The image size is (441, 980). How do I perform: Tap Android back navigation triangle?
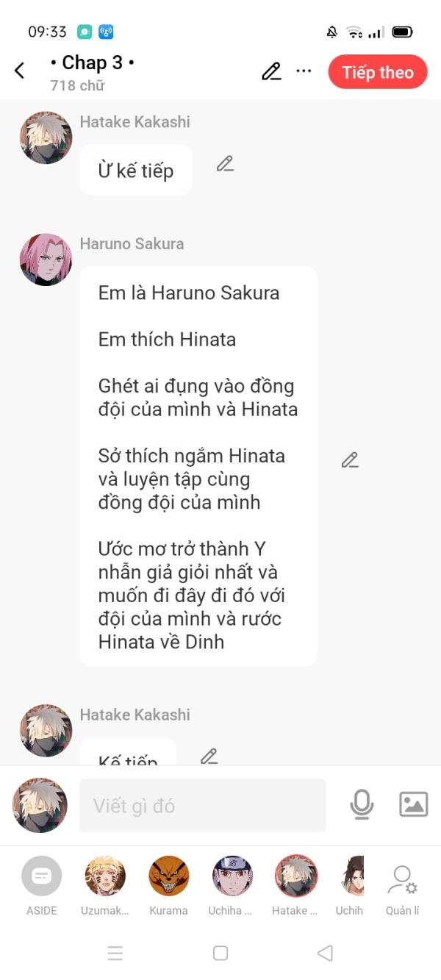(325, 953)
